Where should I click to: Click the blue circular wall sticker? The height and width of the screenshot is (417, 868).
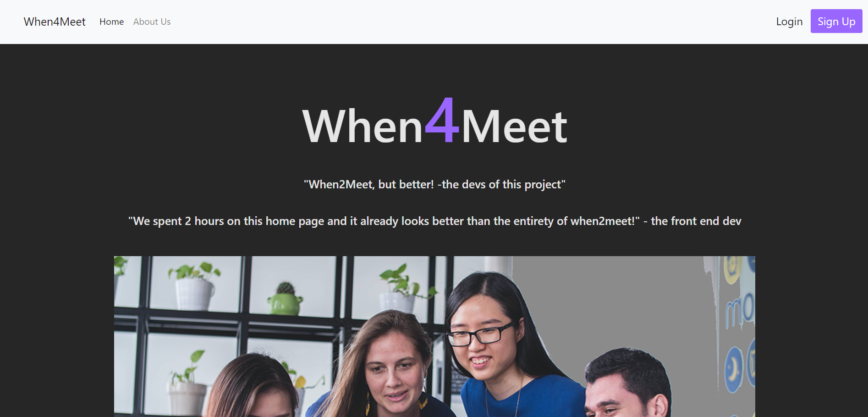click(733, 370)
